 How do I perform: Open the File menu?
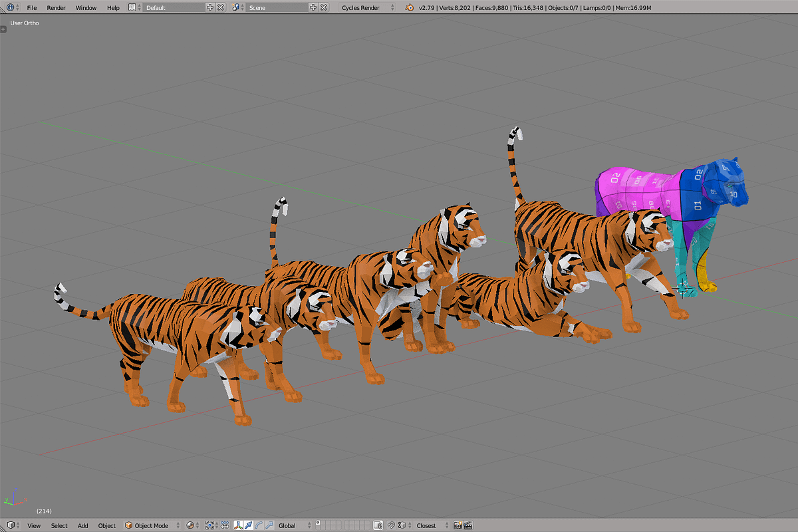point(32,7)
